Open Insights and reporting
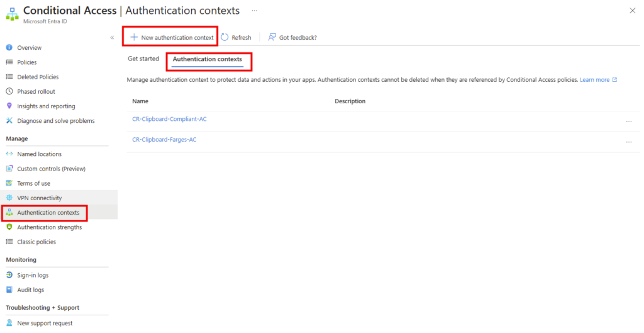 (x=46, y=106)
